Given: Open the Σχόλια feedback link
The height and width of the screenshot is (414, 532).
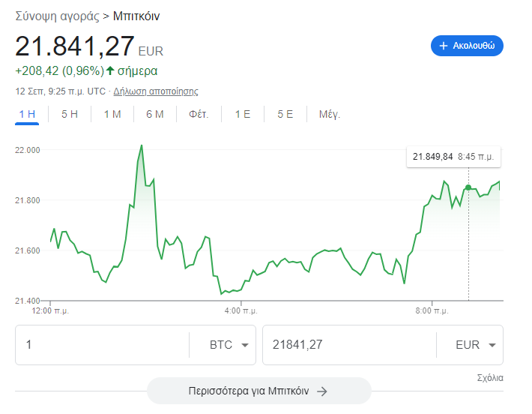Looking at the screenshot, I should tap(489, 378).
